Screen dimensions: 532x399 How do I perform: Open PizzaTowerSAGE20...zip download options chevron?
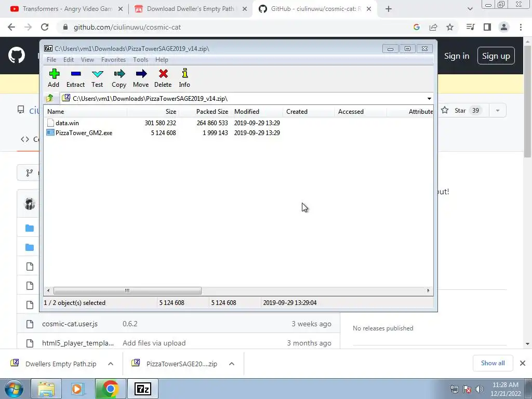pos(232,364)
